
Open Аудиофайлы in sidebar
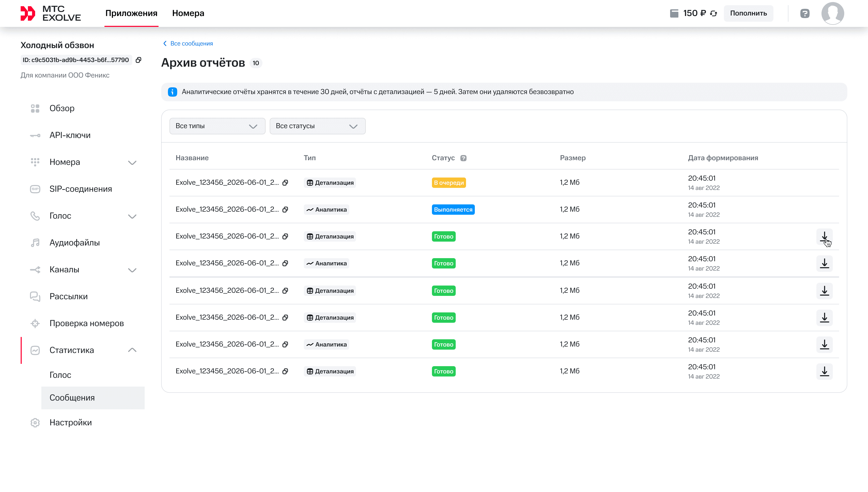[x=74, y=243]
